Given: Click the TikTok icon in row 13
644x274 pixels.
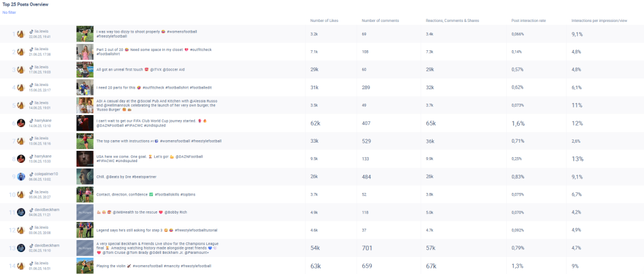Looking at the screenshot, I should 31,245.
